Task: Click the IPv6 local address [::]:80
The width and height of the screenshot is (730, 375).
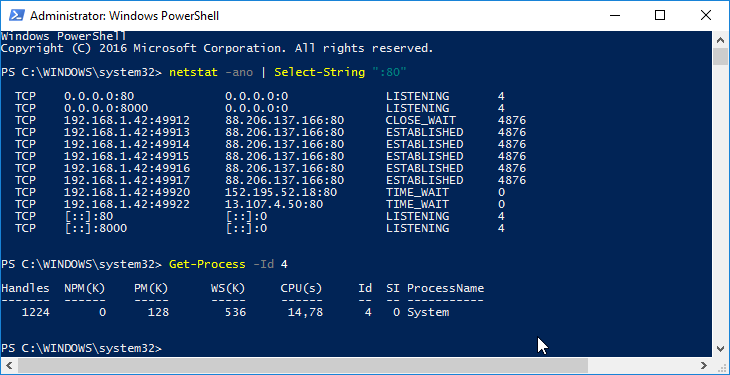Action: (x=88, y=216)
